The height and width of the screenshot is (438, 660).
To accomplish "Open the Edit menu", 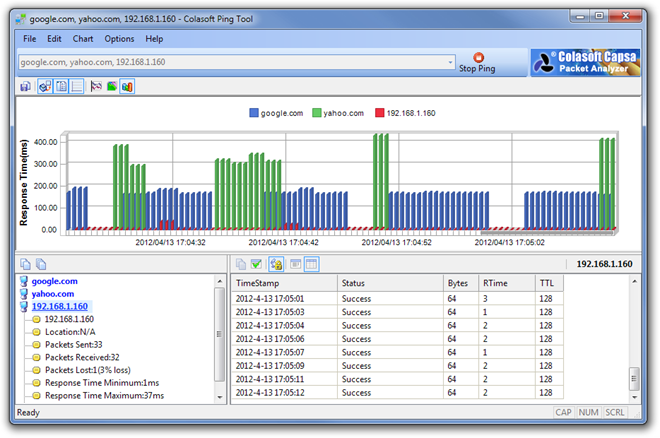I will [54, 39].
